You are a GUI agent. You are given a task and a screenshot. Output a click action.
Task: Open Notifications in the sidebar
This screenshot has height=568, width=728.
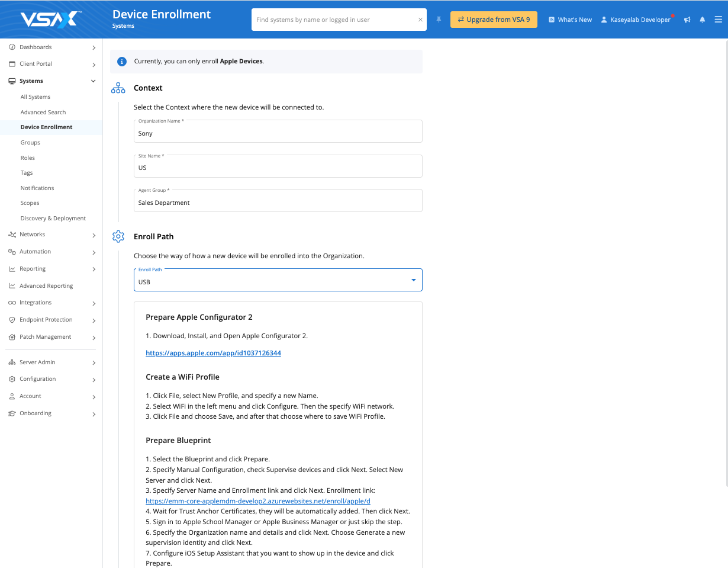(37, 188)
